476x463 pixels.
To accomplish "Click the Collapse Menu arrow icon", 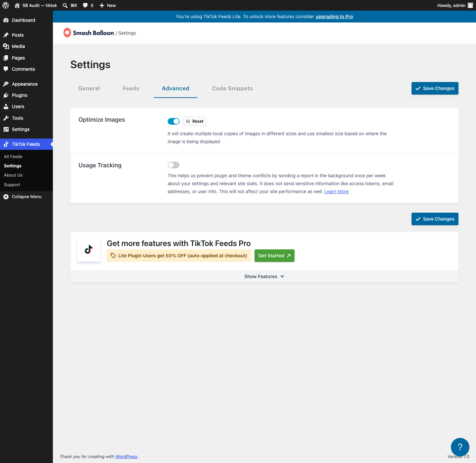I will coord(6,197).
